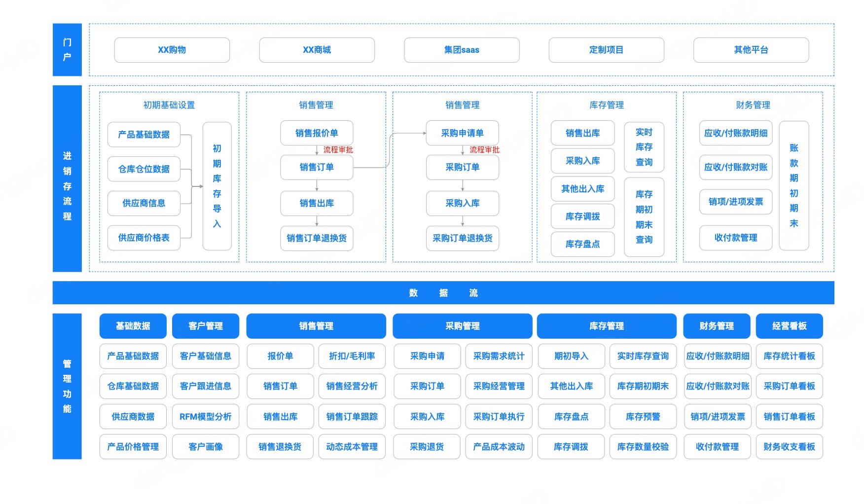Viewport: 864px width, 504px height.
Task: Click 客户画像 in customer management
Action: tap(206, 447)
